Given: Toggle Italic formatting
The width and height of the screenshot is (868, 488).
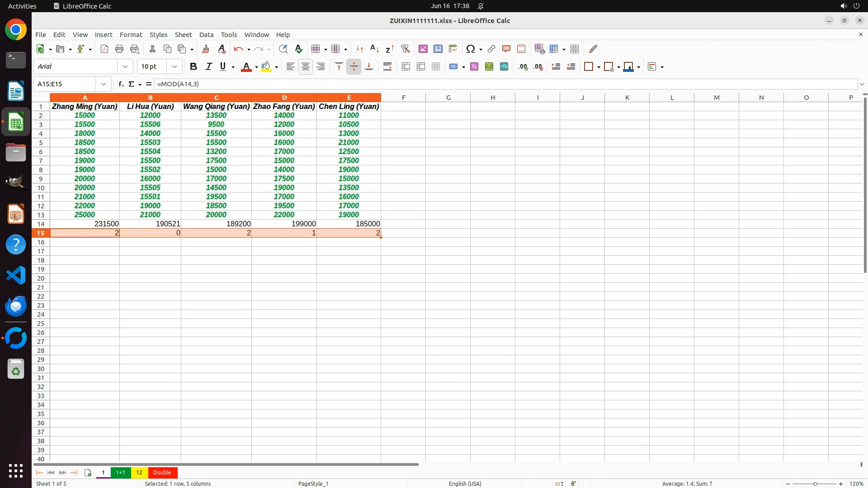Looking at the screenshot, I should (208, 67).
